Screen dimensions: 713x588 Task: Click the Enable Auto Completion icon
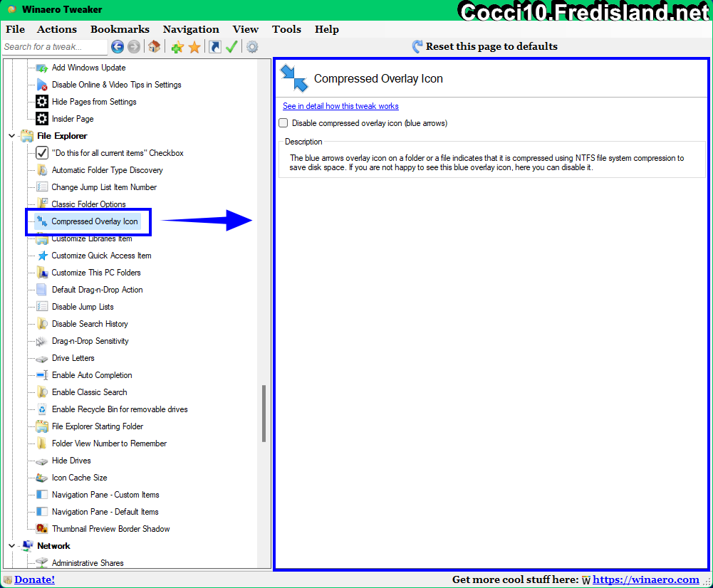pos(42,375)
